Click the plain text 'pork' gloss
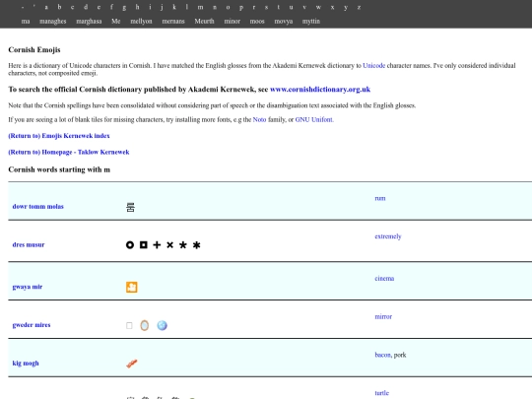Viewport: 532px width, 399px height. (400, 355)
